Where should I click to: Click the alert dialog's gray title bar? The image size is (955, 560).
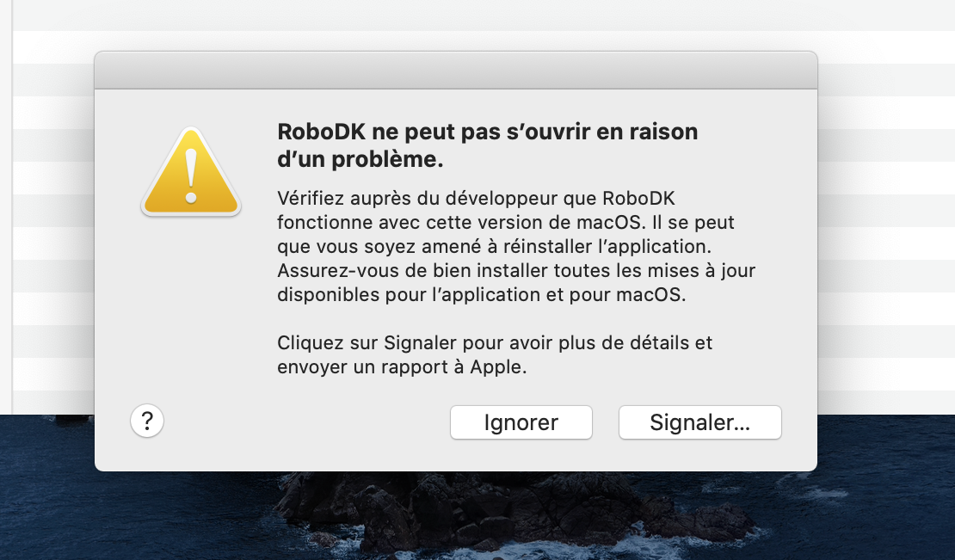(x=455, y=70)
